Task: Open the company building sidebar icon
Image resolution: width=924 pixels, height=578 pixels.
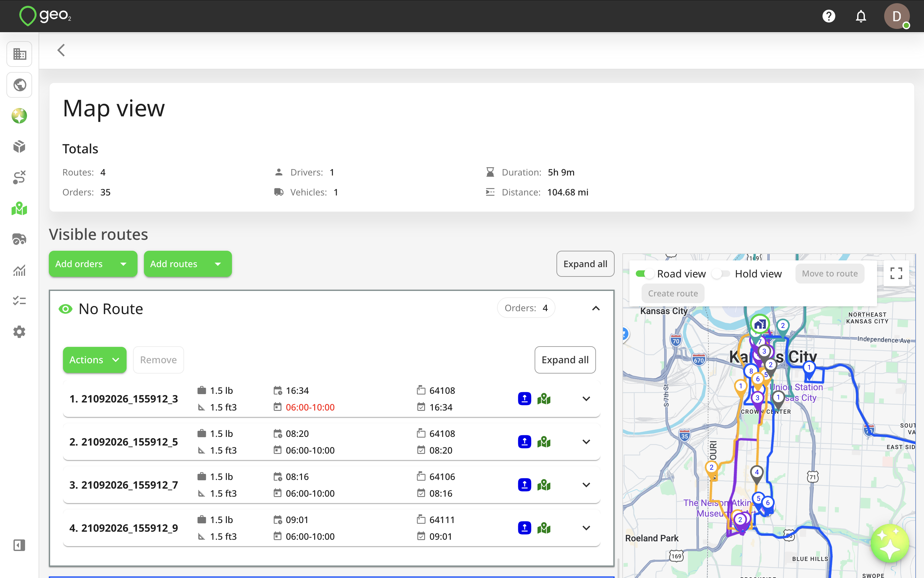Action: click(x=20, y=54)
